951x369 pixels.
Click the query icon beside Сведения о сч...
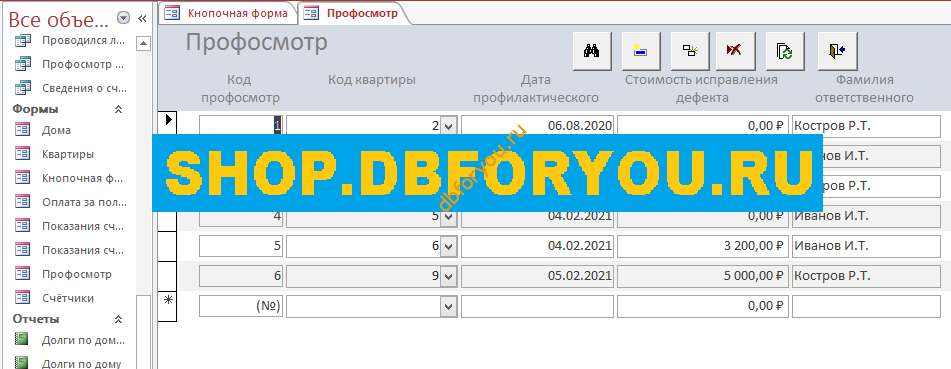pos(22,88)
